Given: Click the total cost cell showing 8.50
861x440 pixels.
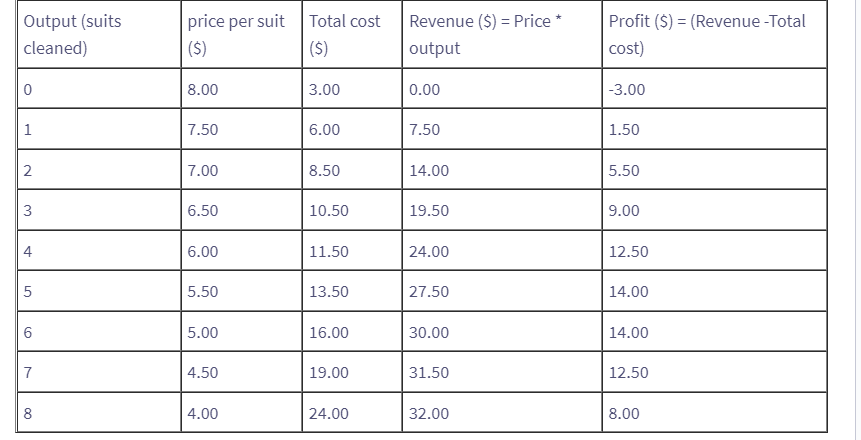Looking at the screenshot, I should point(350,171).
